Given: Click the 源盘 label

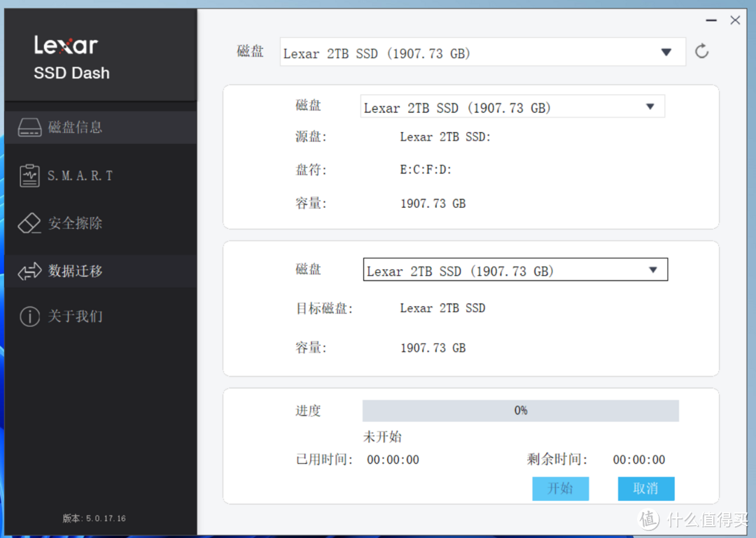Looking at the screenshot, I should (x=311, y=137).
